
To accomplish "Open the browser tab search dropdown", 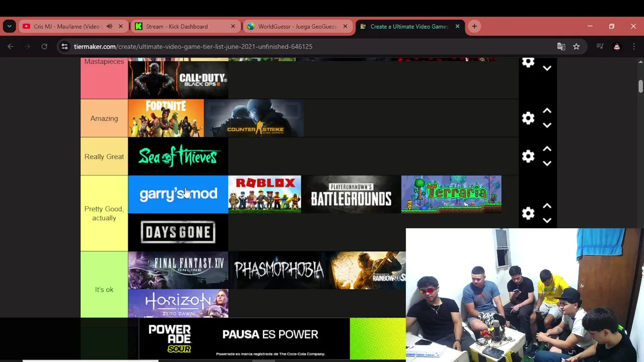I will (x=9, y=26).
